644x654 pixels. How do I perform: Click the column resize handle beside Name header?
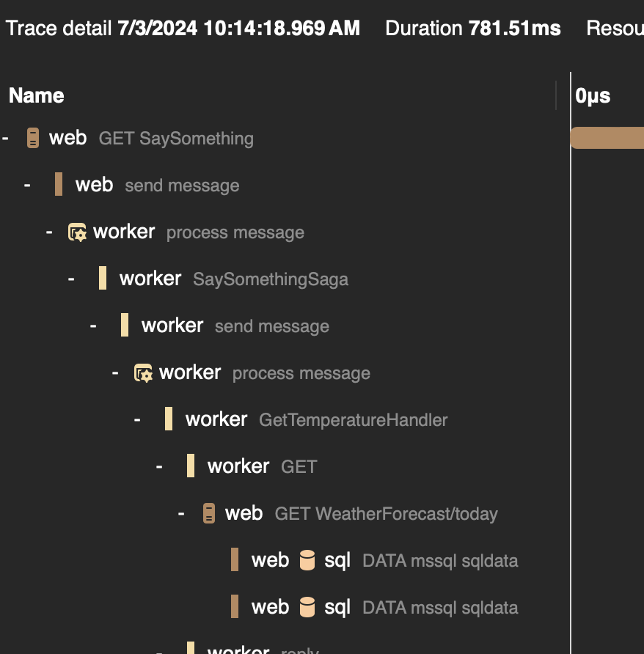coord(556,95)
